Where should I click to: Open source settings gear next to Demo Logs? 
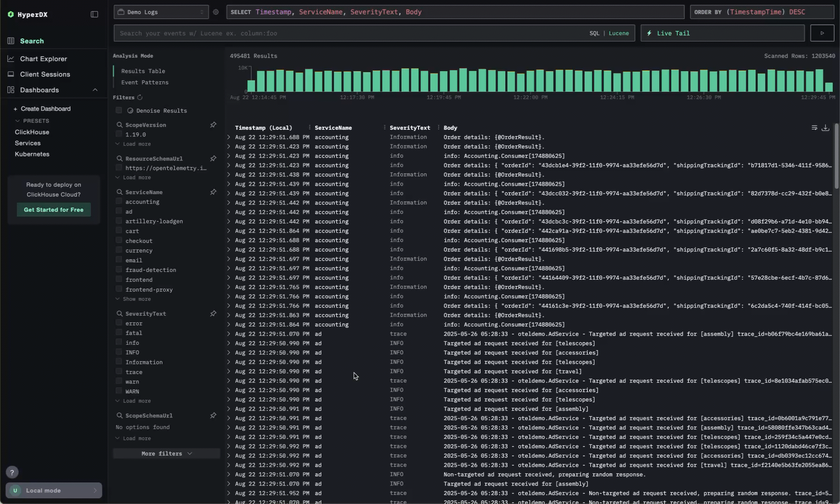point(216,12)
